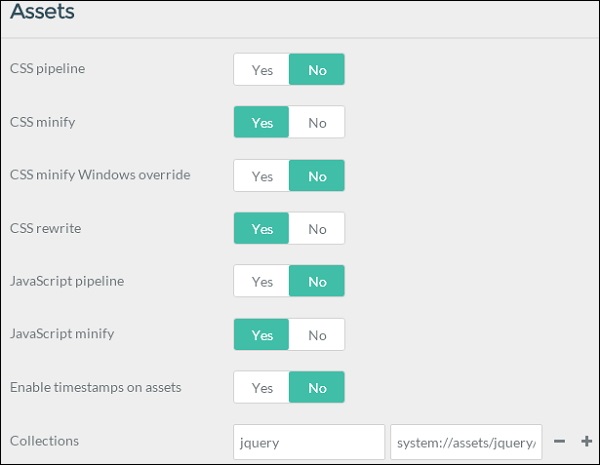Click the system://assets/jquery path field
Screen dimensions: 600x465
tap(466, 441)
